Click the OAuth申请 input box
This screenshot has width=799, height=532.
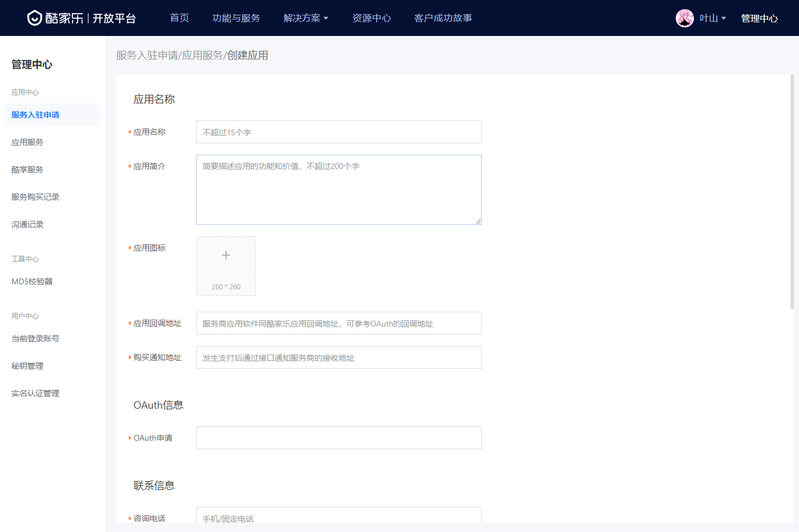click(338, 438)
